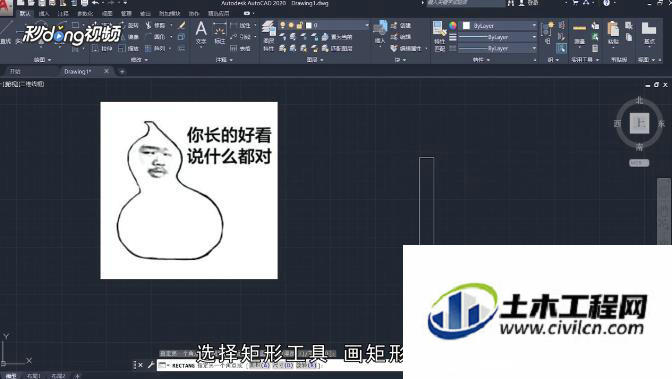The height and width of the screenshot is (379, 672).
Task: Toggle layer freeze sun icon
Action: tap(291, 26)
